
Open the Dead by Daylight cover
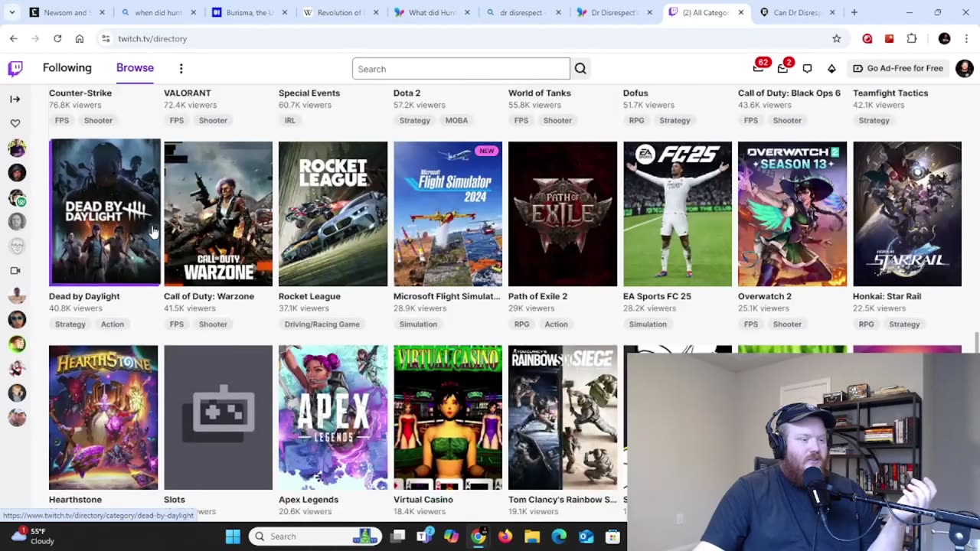click(x=105, y=212)
